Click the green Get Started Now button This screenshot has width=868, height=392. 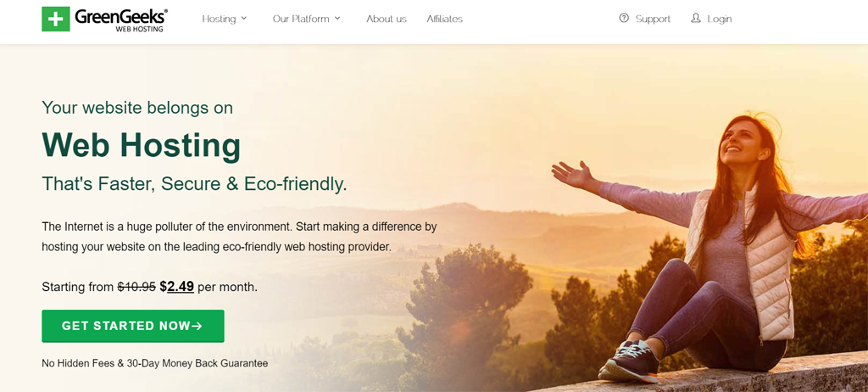pos(133,326)
